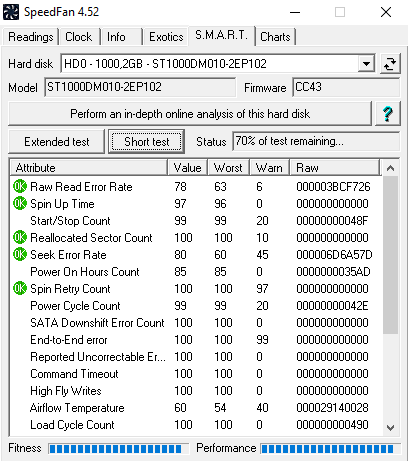The image size is (408, 461).
Task: Click the OK icon beside Reallocated Sector Count
Action: tap(20, 237)
